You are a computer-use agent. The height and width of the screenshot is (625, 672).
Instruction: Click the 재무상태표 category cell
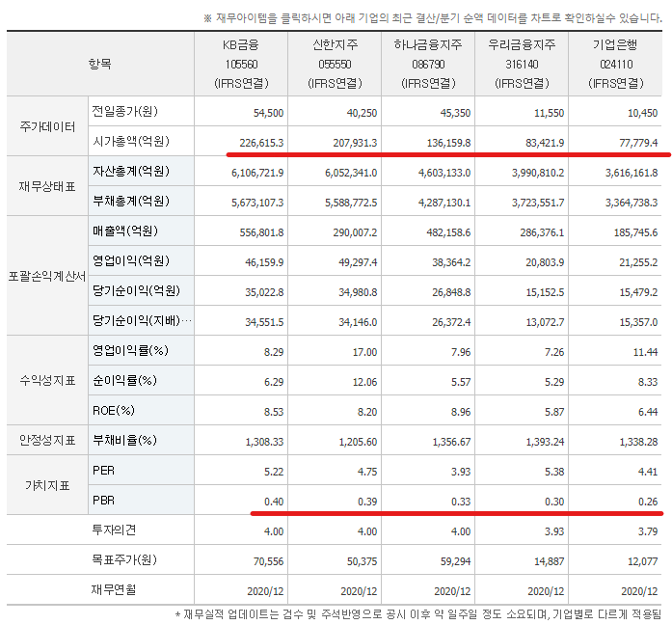pyautogui.click(x=47, y=186)
